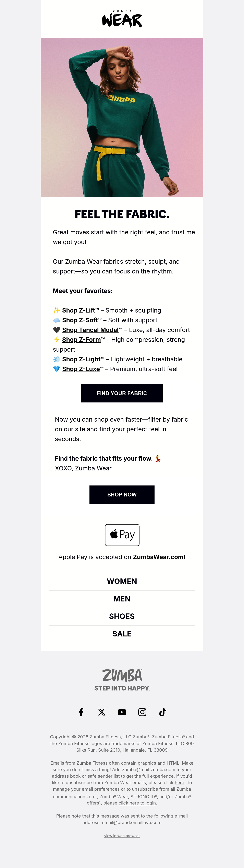Open the TikTok social icon

point(162,712)
